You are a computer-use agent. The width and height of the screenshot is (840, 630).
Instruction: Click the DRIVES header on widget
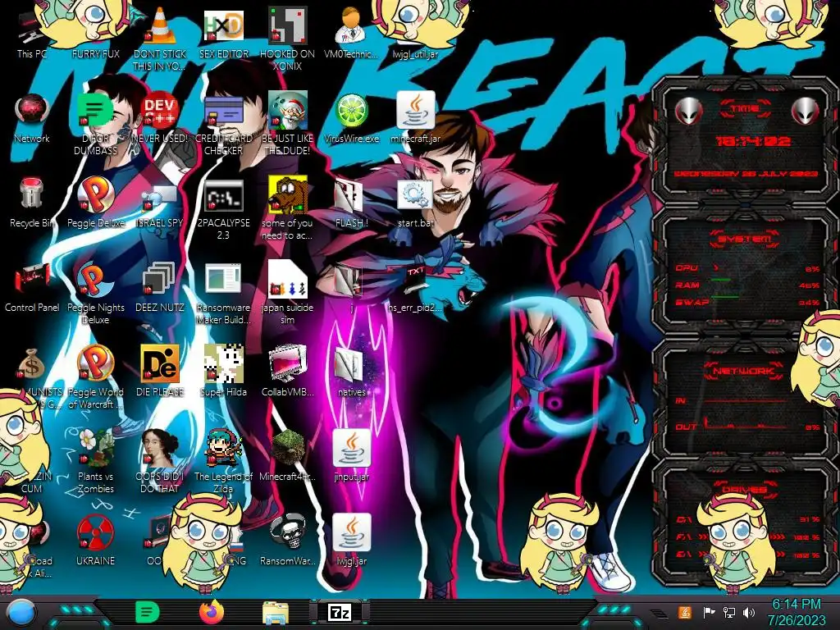click(743, 489)
